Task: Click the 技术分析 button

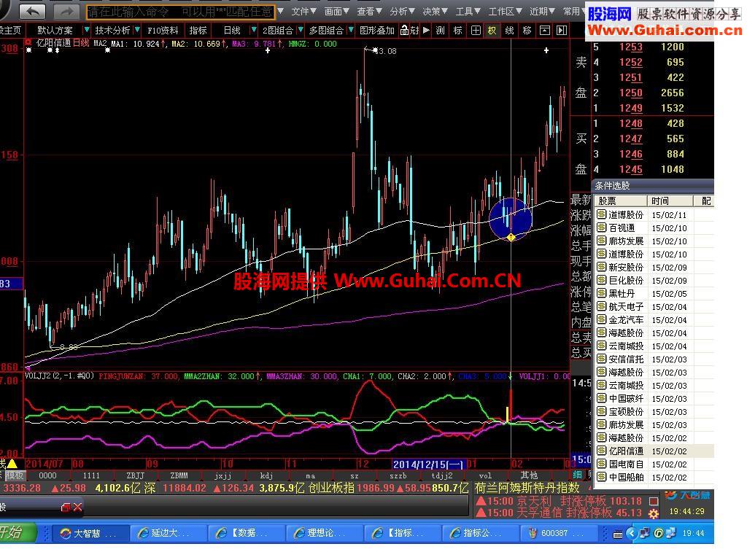Action: click(x=112, y=31)
